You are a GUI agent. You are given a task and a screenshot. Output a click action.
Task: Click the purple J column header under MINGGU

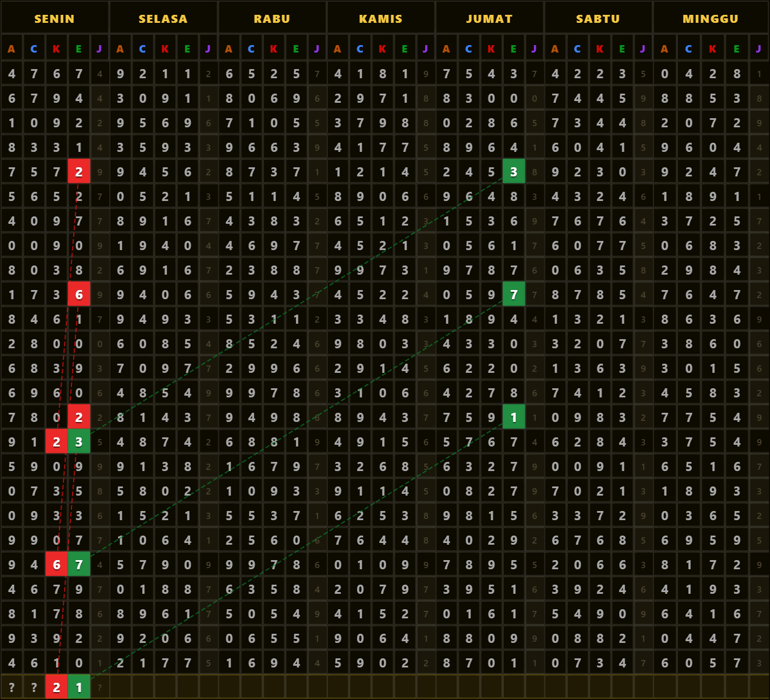(x=759, y=49)
